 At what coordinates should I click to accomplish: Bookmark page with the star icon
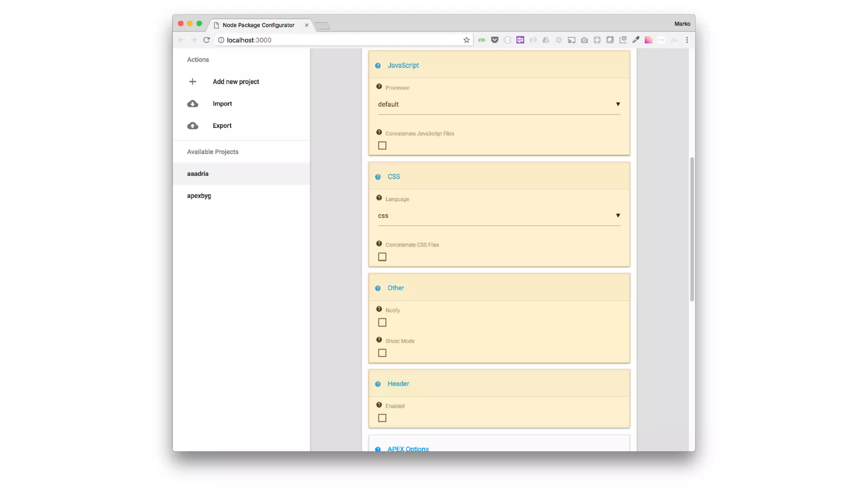466,40
